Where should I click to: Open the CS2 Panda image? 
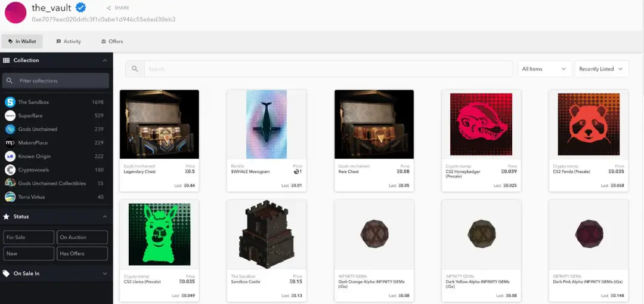(x=589, y=124)
